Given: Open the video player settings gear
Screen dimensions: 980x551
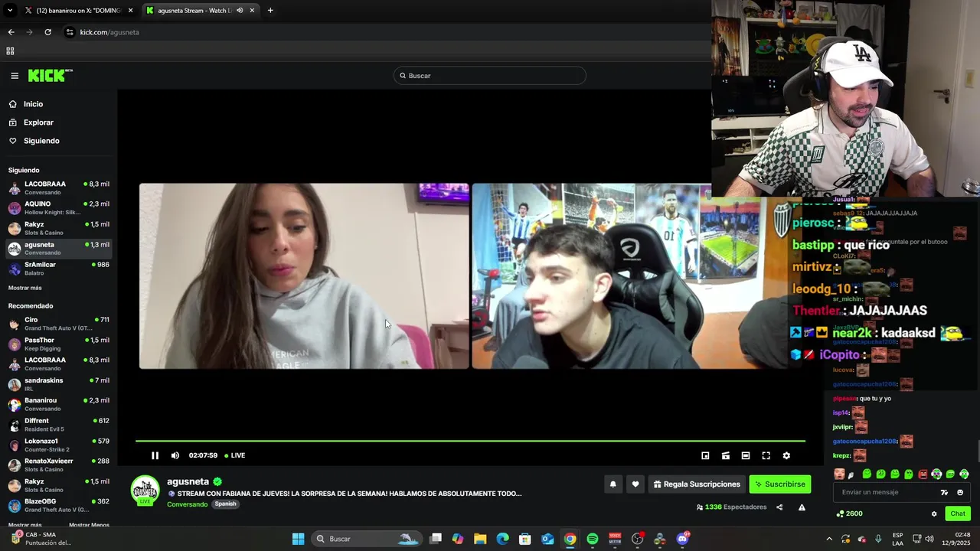Looking at the screenshot, I should coord(786,455).
